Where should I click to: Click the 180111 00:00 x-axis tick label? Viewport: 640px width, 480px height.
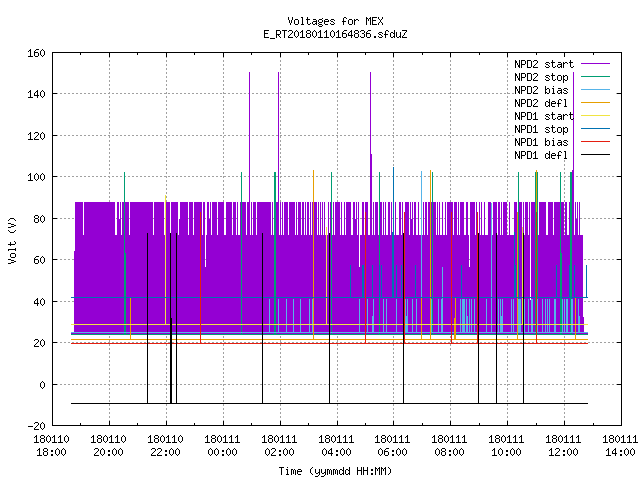click(222, 446)
